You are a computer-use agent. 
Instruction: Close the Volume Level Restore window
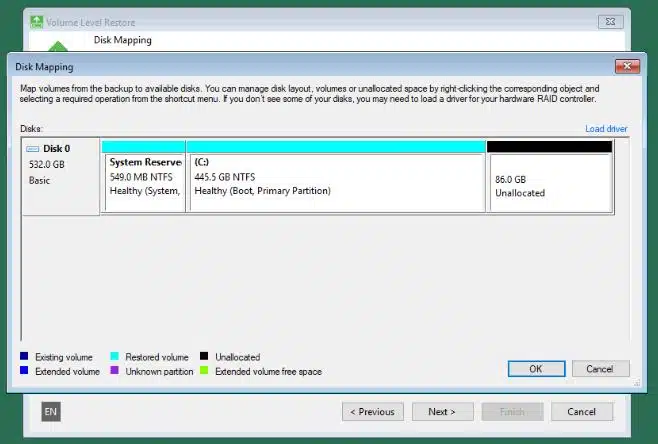click(608, 21)
